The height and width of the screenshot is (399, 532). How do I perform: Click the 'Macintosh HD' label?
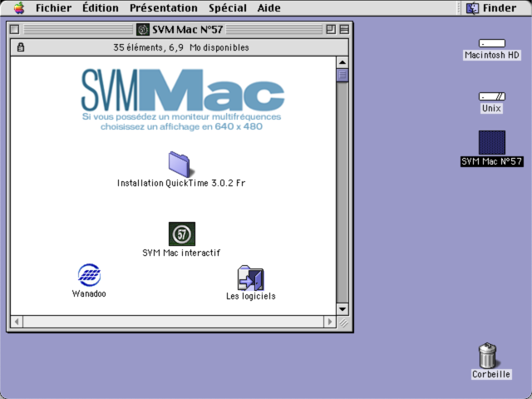(492, 55)
